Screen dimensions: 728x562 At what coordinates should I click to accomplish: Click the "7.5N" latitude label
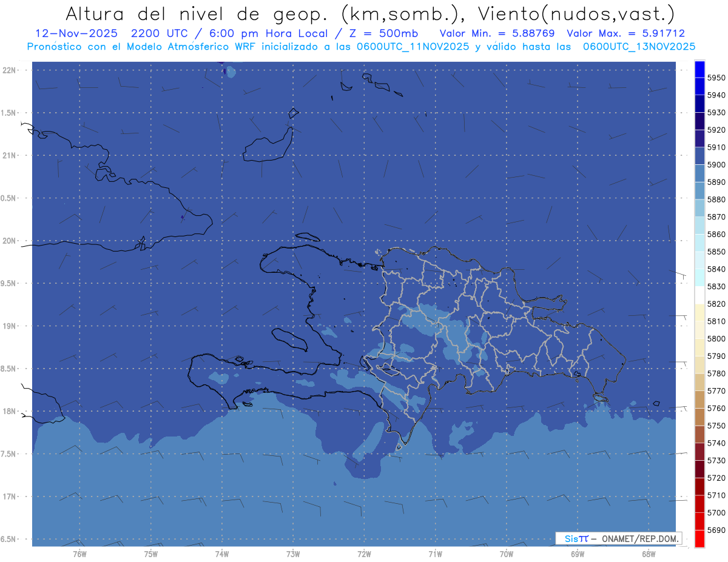point(8,454)
